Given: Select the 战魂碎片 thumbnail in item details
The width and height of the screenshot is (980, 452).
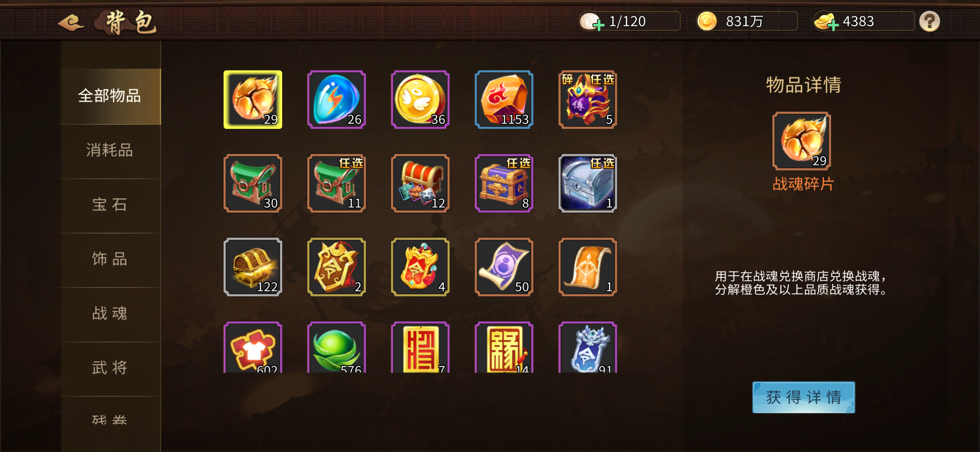Looking at the screenshot, I should click(802, 141).
